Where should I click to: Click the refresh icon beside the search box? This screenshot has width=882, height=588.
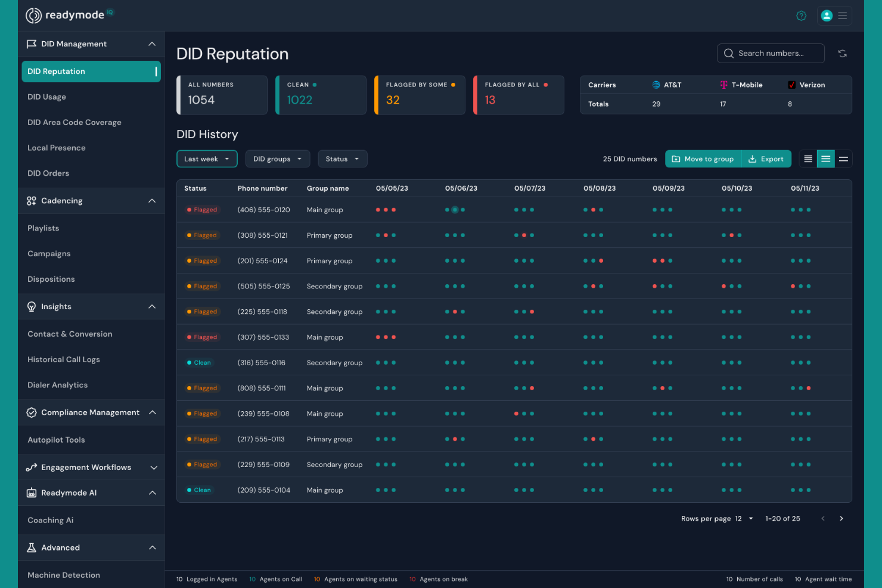(842, 54)
